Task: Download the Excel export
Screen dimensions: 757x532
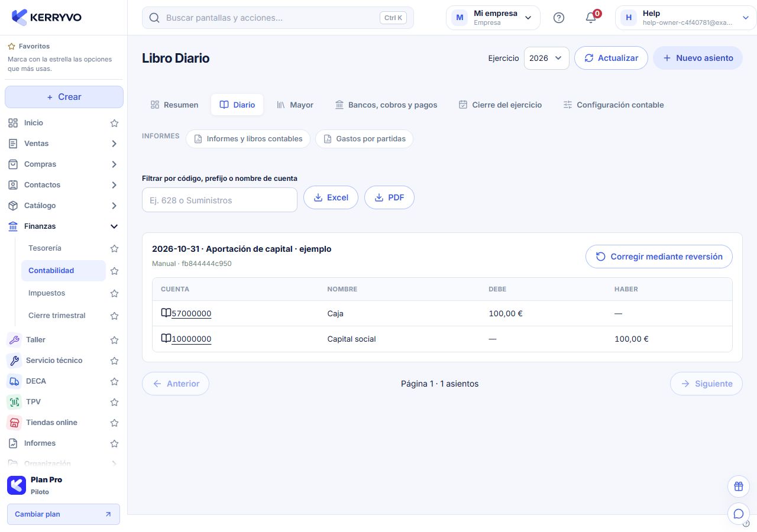Action: point(331,197)
